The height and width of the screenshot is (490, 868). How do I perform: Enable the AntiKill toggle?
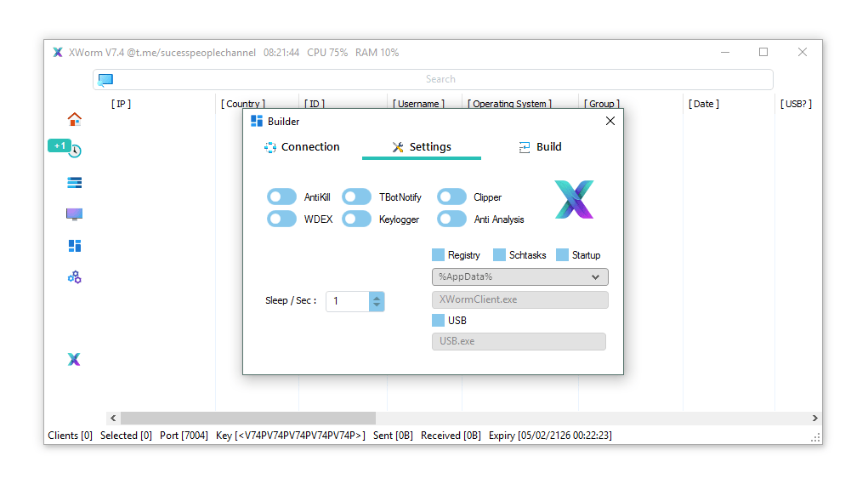(281, 196)
